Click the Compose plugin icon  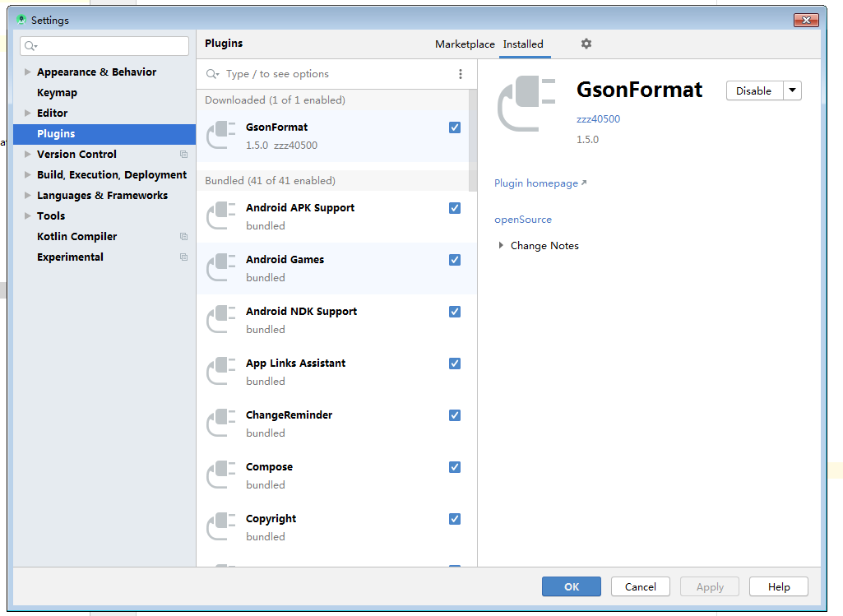[221, 475]
